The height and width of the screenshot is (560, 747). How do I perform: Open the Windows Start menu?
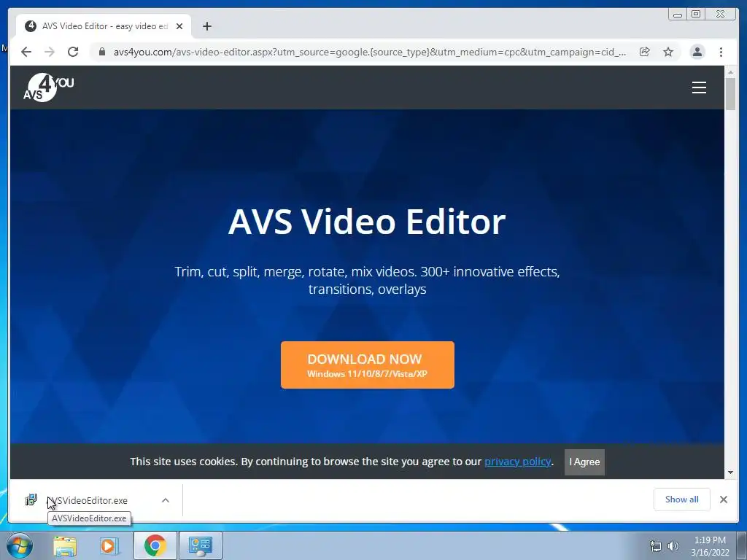(x=19, y=545)
